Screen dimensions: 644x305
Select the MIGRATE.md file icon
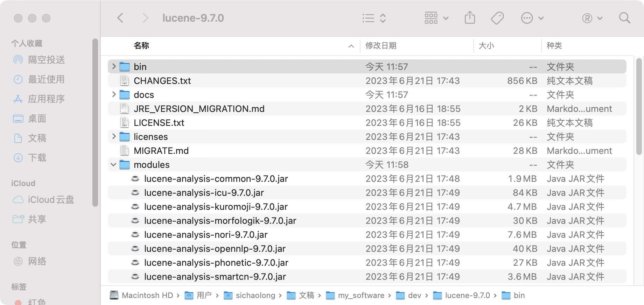(x=125, y=150)
